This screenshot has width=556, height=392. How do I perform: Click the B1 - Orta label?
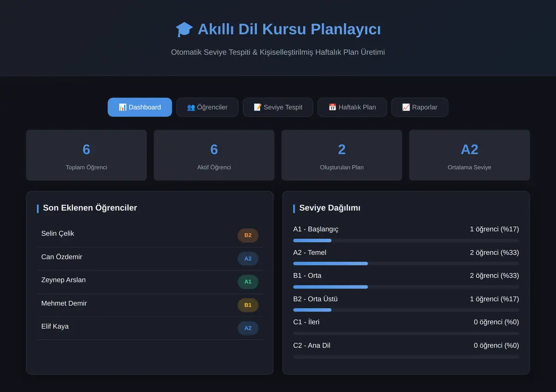tap(307, 275)
